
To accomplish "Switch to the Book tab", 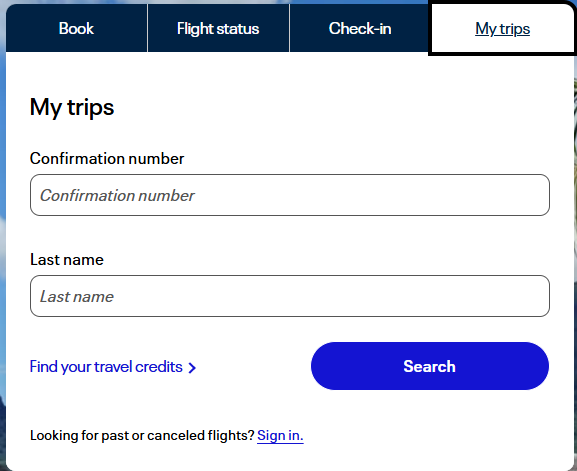I will pos(77,28).
